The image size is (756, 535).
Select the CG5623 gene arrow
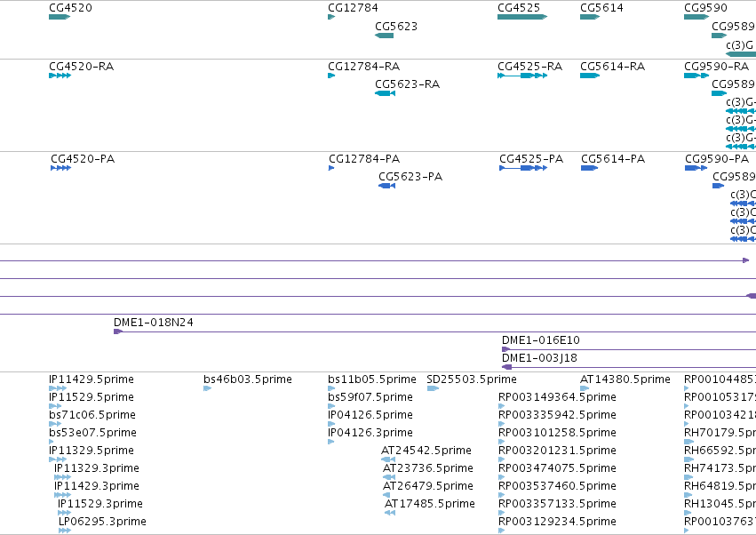pyautogui.click(x=385, y=36)
